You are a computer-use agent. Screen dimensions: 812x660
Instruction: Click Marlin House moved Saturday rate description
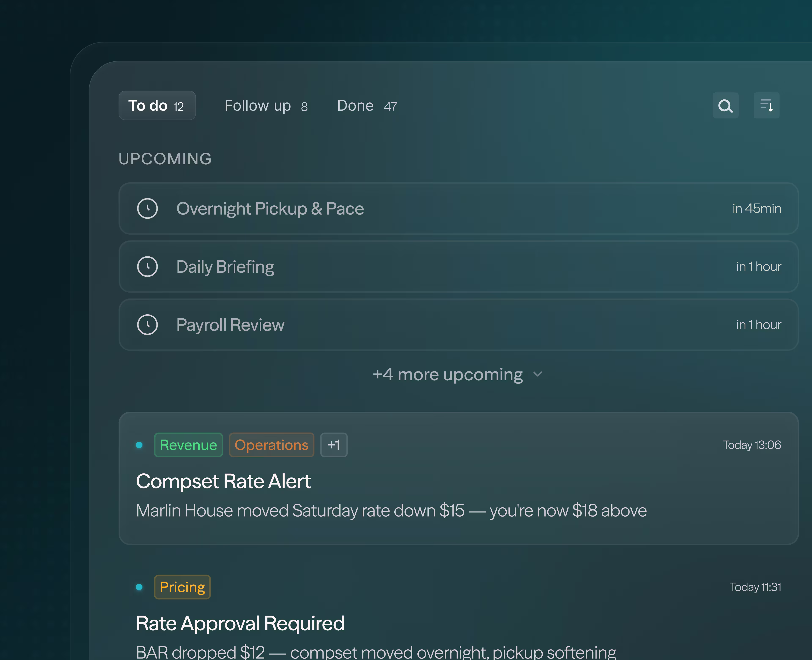tap(391, 511)
